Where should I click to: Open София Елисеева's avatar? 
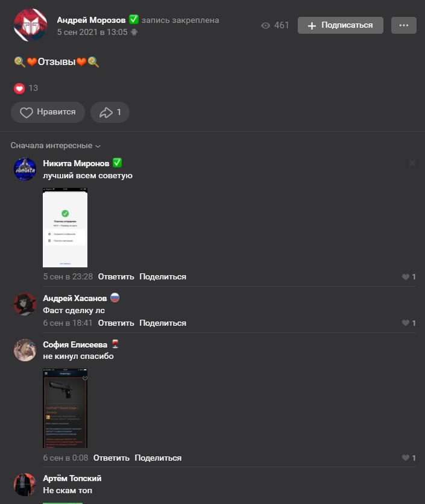[25, 350]
